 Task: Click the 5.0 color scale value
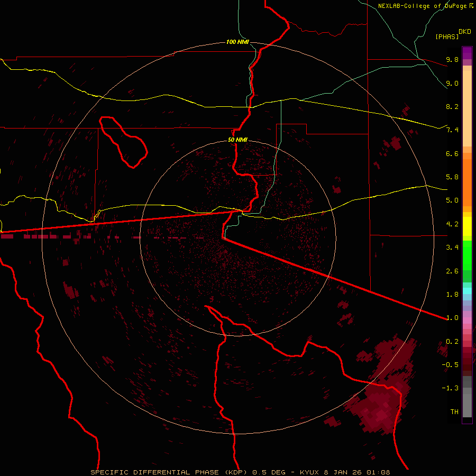click(x=452, y=200)
